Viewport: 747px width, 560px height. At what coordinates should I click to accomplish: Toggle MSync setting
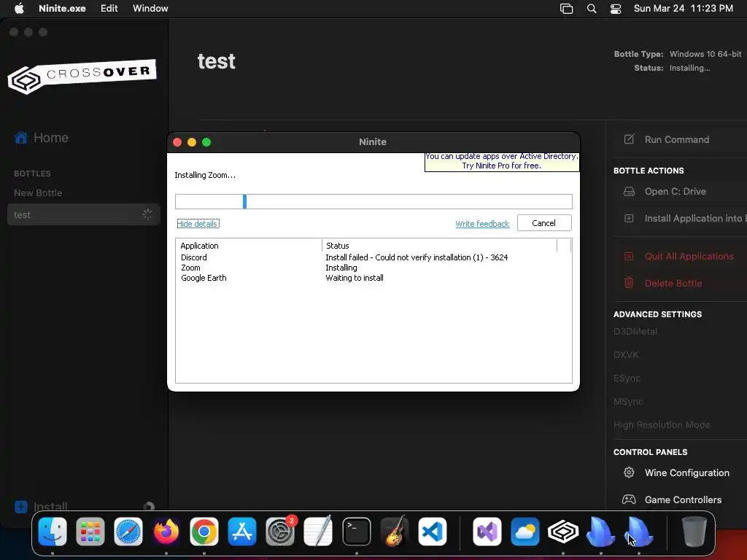pyautogui.click(x=628, y=402)
